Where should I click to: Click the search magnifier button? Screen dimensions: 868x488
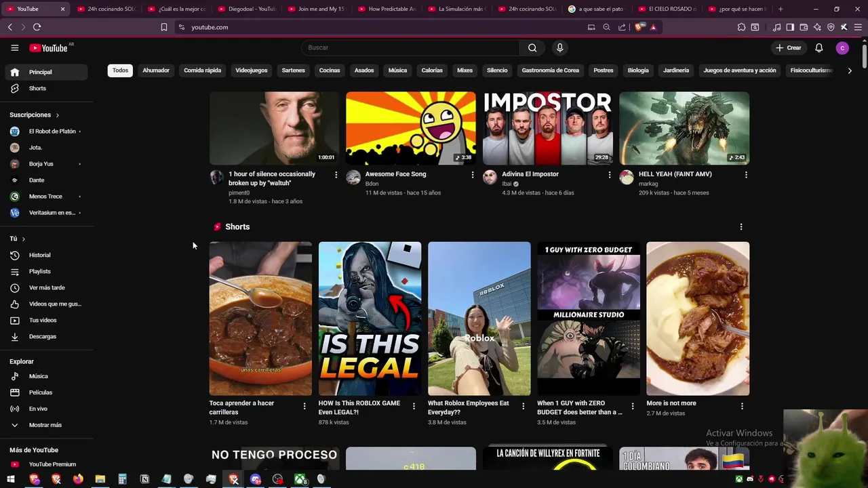[x=532, y=47]
